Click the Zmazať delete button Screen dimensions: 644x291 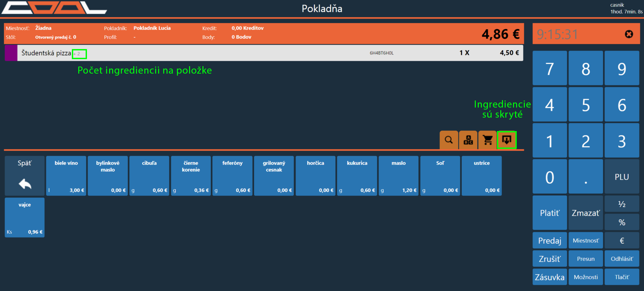point(586,213)
